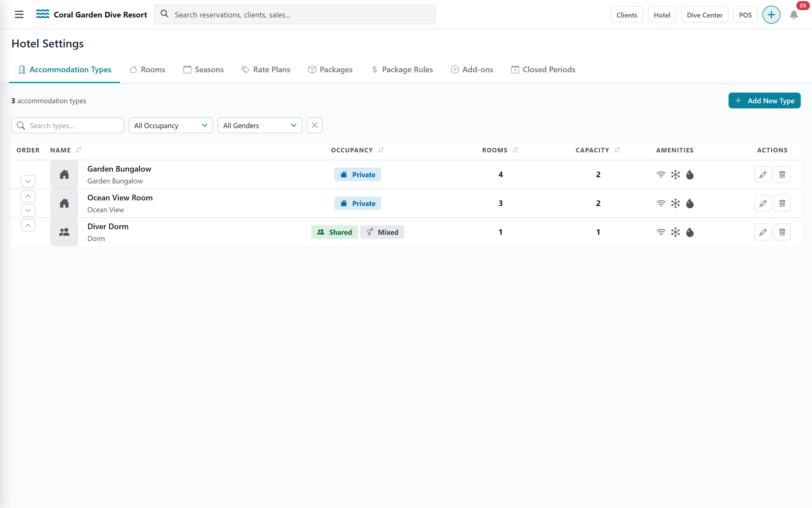
Task: Switch to the Seasons tab
Action: (203, 69)
